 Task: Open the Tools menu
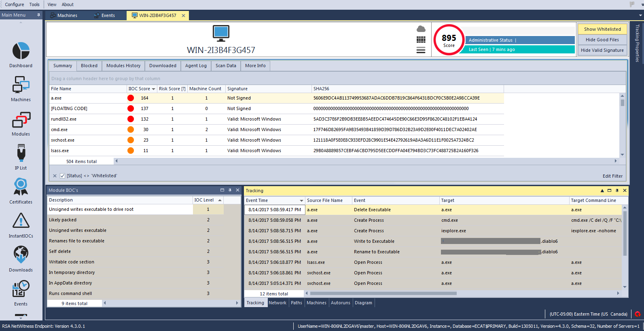point(34,4)
